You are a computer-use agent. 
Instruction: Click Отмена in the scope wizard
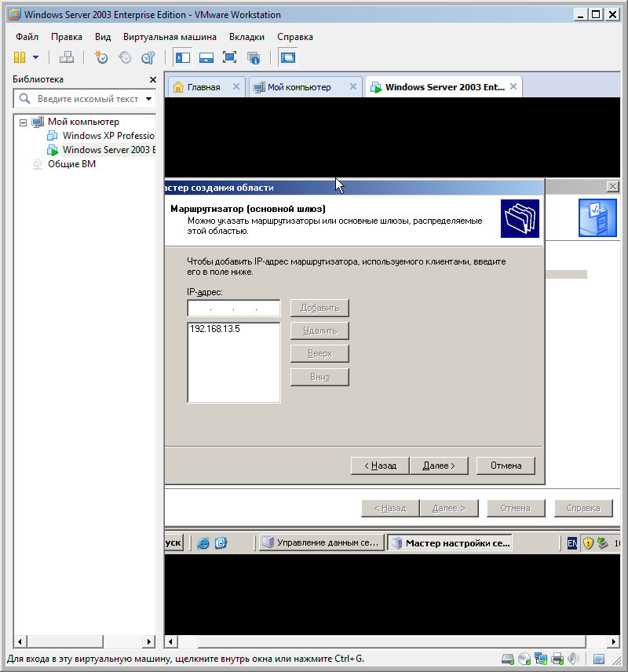pos(506,466)
